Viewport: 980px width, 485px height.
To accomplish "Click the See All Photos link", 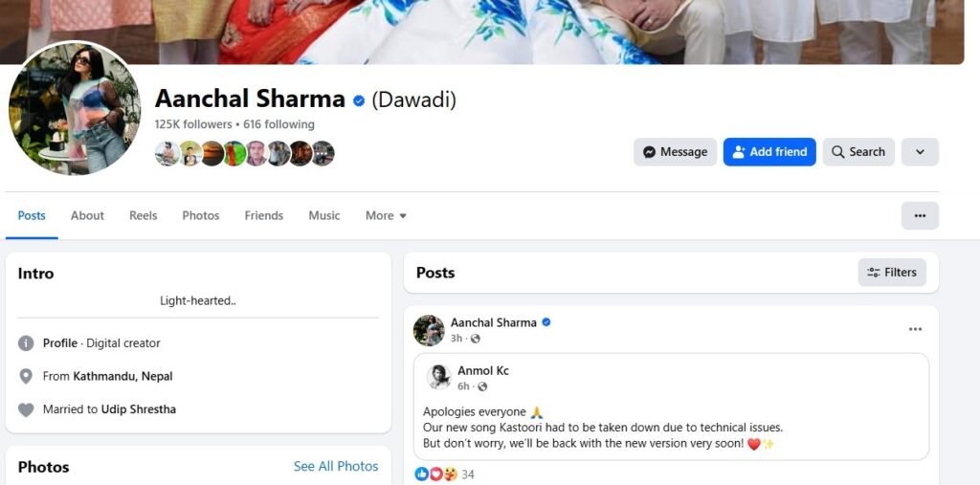I will click(336, 466).
